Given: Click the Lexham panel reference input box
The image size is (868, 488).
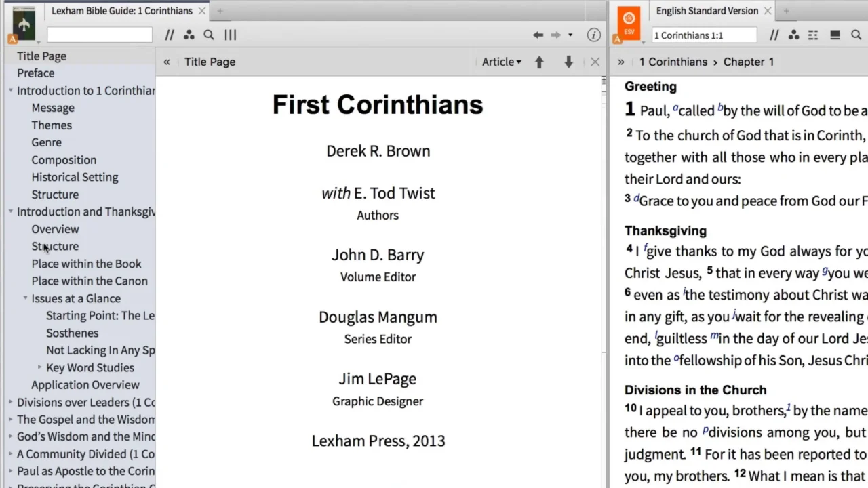Looking at the screenshot, I should pos(100,35).
